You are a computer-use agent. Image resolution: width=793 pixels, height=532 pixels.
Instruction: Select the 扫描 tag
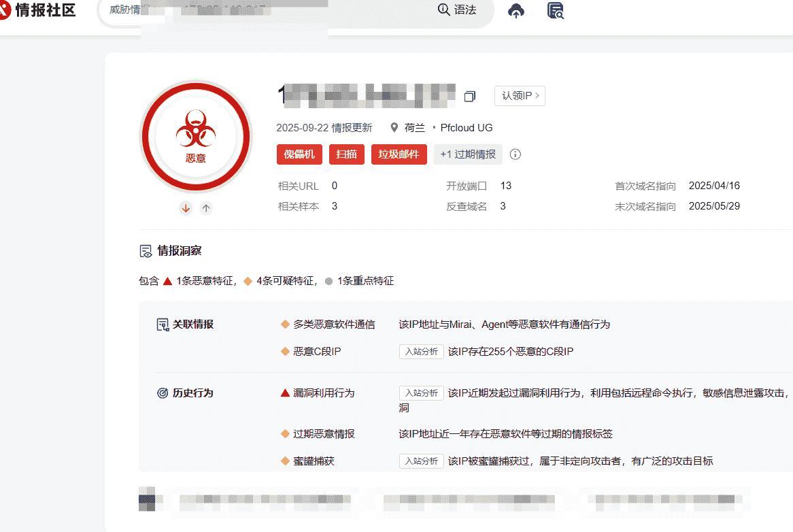pyautogui.click(x=347, y=154)
